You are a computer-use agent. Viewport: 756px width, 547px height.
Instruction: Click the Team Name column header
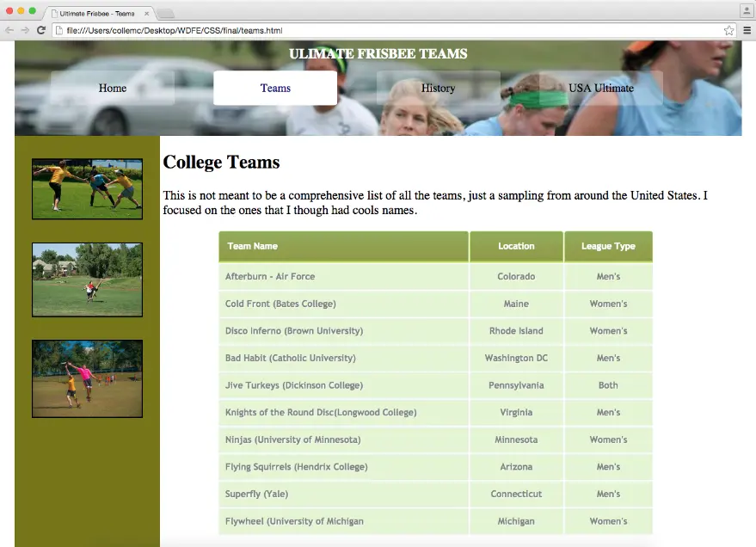tap(251, 245)
